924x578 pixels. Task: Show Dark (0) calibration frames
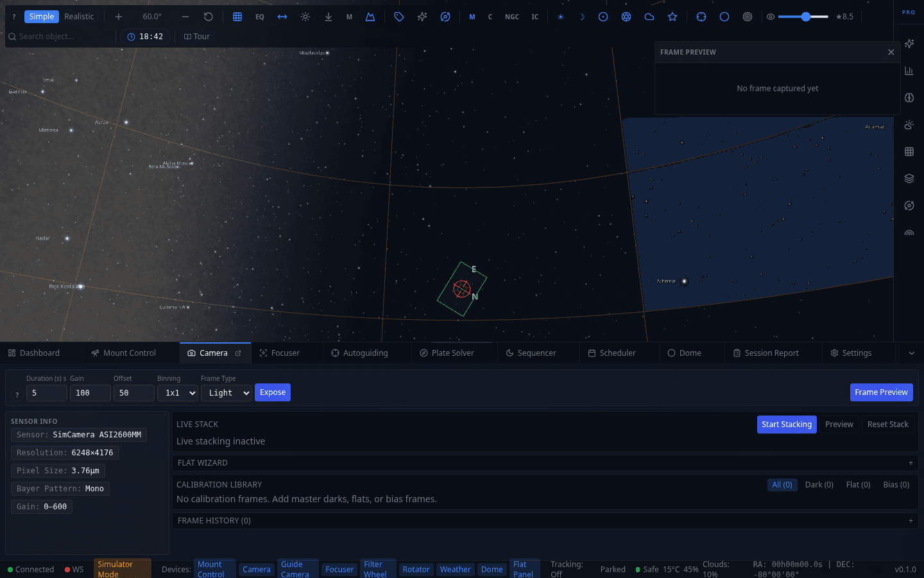pyautogui.click(x=819, y=485)
